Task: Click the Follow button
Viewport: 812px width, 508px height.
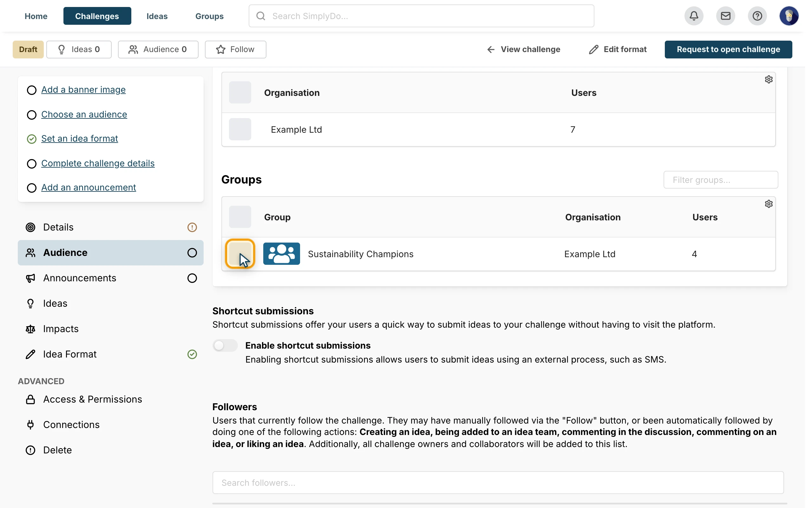Action: 235,50
